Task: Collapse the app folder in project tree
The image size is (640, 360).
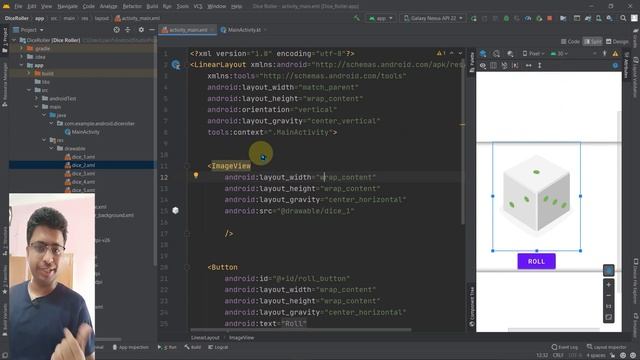Action: tap(22, 65)
